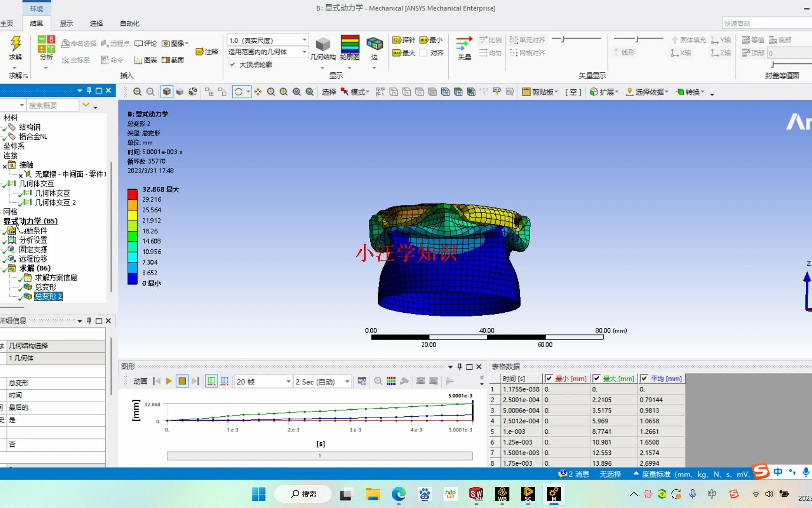The height and width of the screenshot is (508, 812).
Task: Open File Explorer from taskbar
Action: click(373, 494)
